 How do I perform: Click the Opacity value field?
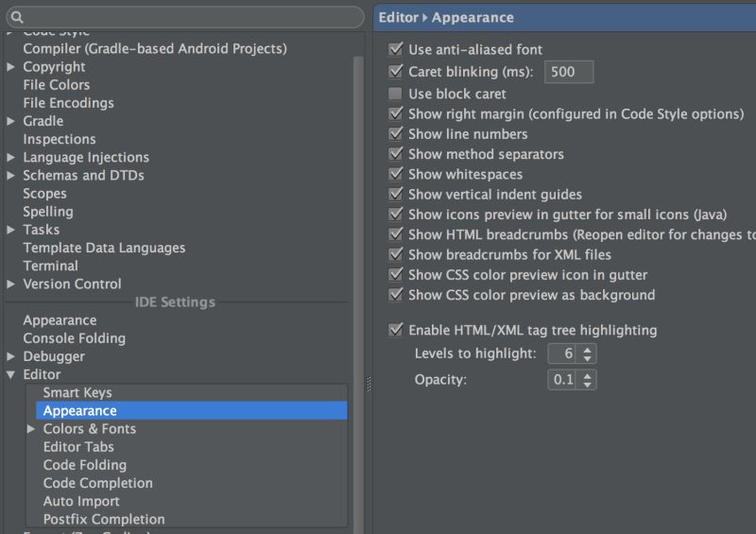pyautogui.click(x=562, y=380)
